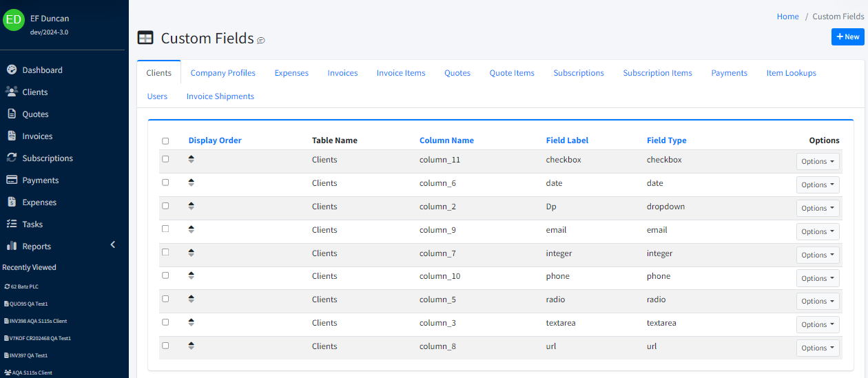Toggle the select-all checkbox in table header

click(165, 140)
